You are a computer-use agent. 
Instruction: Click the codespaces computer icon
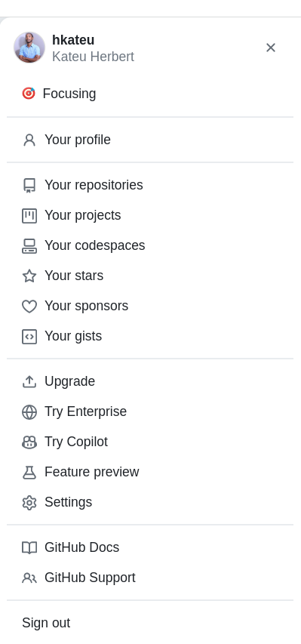pyautogui.click(x=29, y=245)
